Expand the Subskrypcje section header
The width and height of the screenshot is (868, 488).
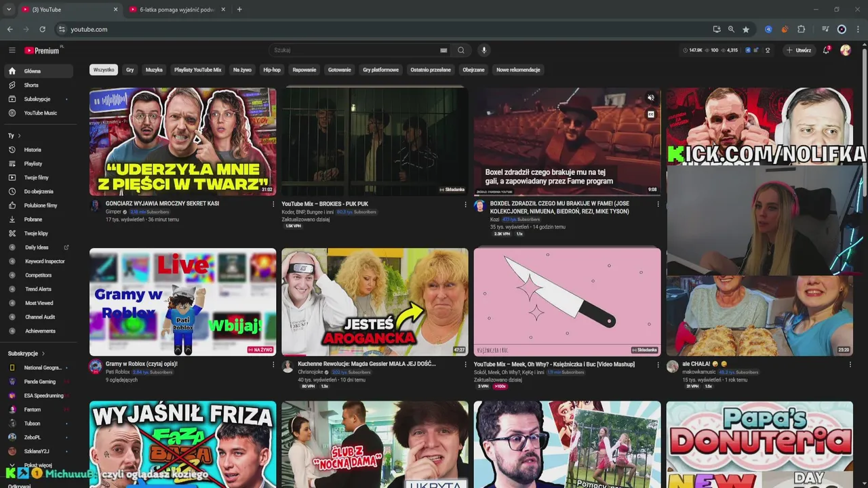coord(26,353)
